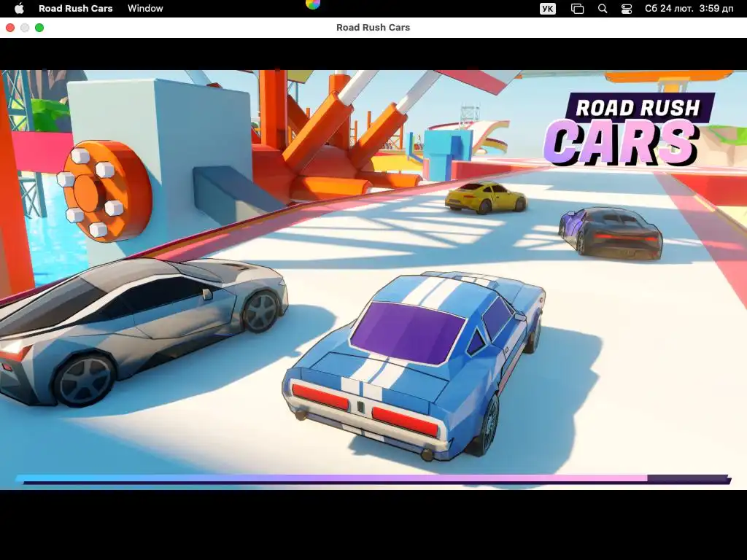Make the Road Rush Cars window fullscreen
The width and height of the screenshot is (747, 560).
click(39, 28)
